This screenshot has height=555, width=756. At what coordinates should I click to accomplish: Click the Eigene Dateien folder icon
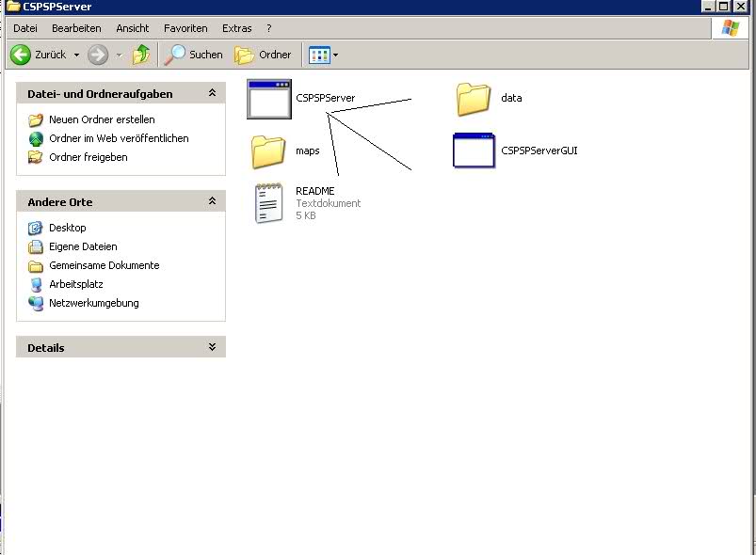coord(36,246)
